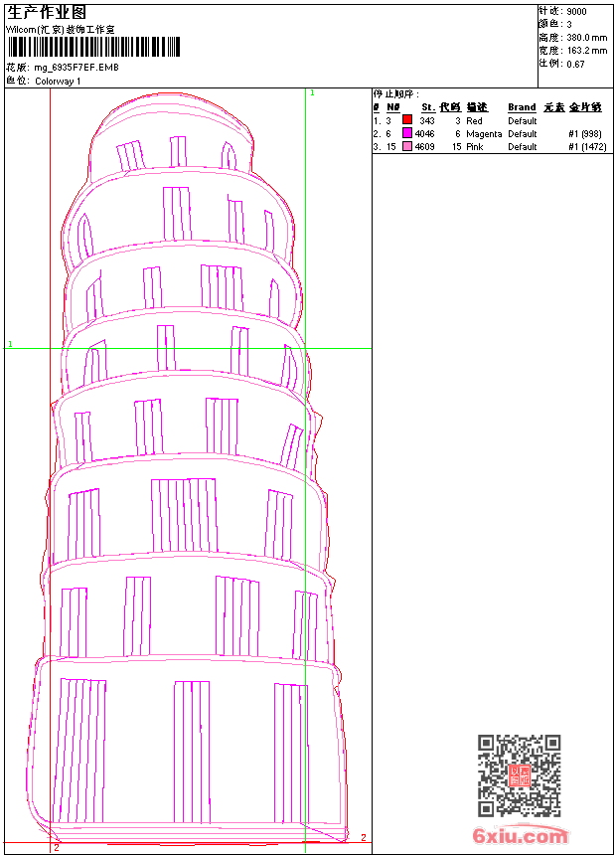Click "Default" brand in the Pink row

tap(523, 147)
